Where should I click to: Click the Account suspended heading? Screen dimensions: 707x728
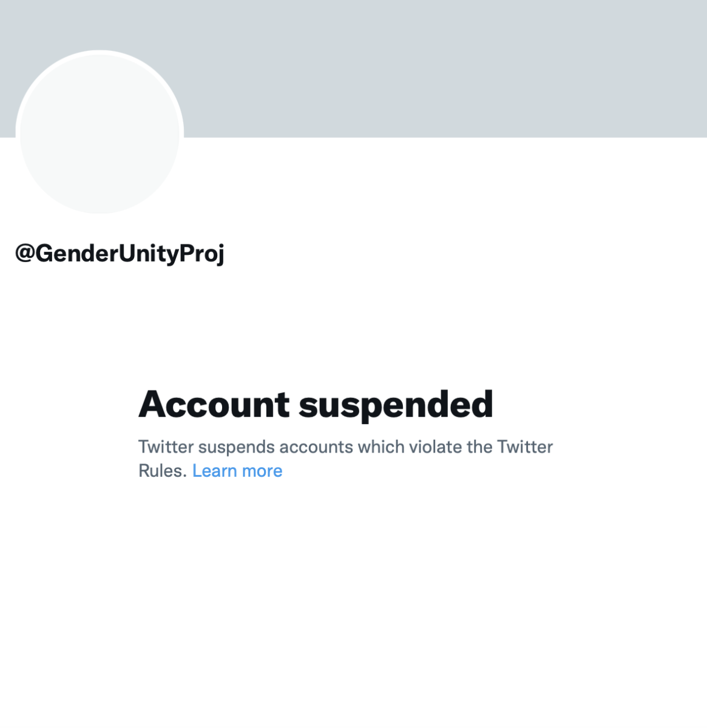[x=316, y=405]
